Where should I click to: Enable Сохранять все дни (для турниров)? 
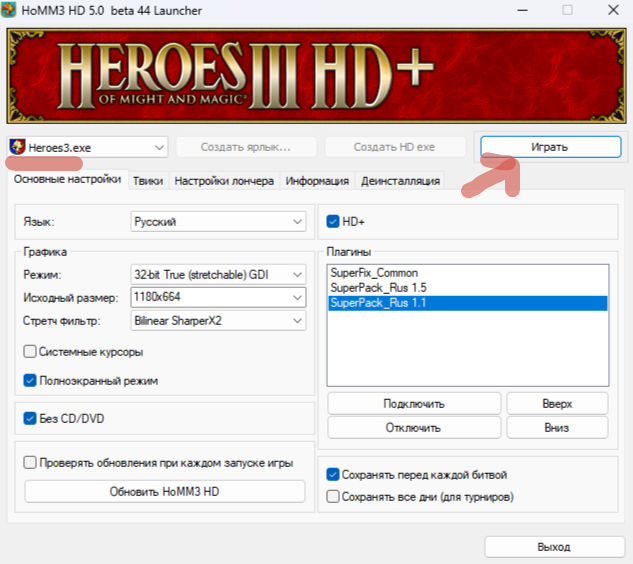click(x=333, y=497)
